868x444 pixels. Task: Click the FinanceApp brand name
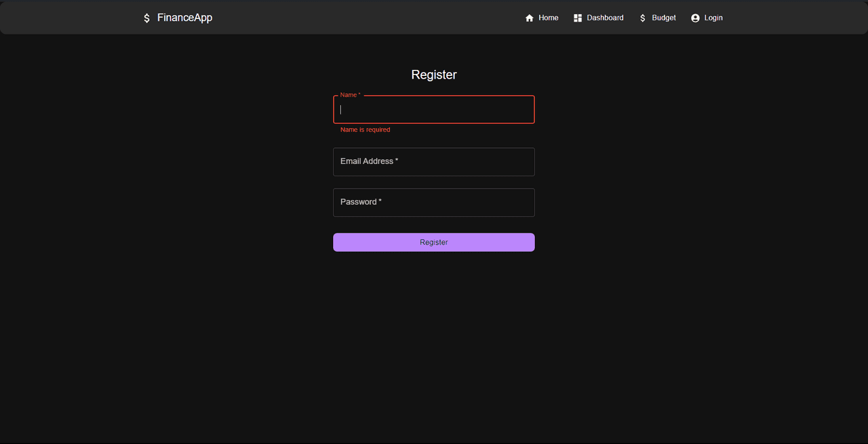pos(184,18)
